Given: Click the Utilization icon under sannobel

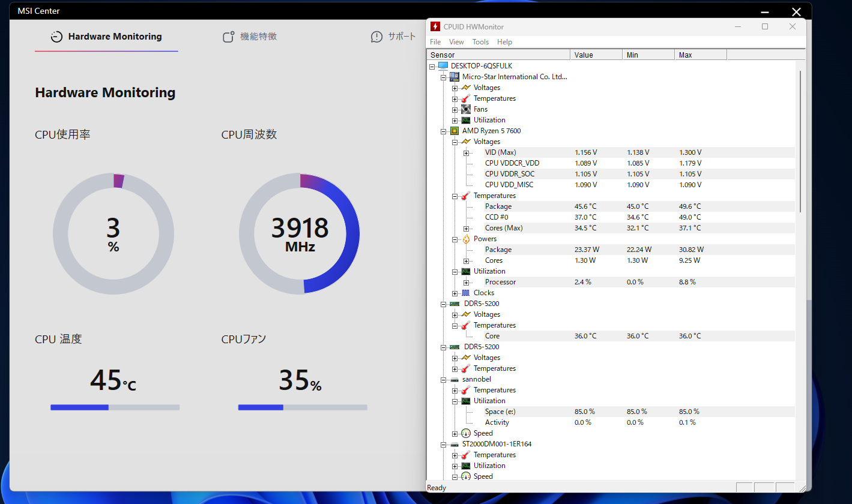Looking at the screenshot, I should pos(466,401).
